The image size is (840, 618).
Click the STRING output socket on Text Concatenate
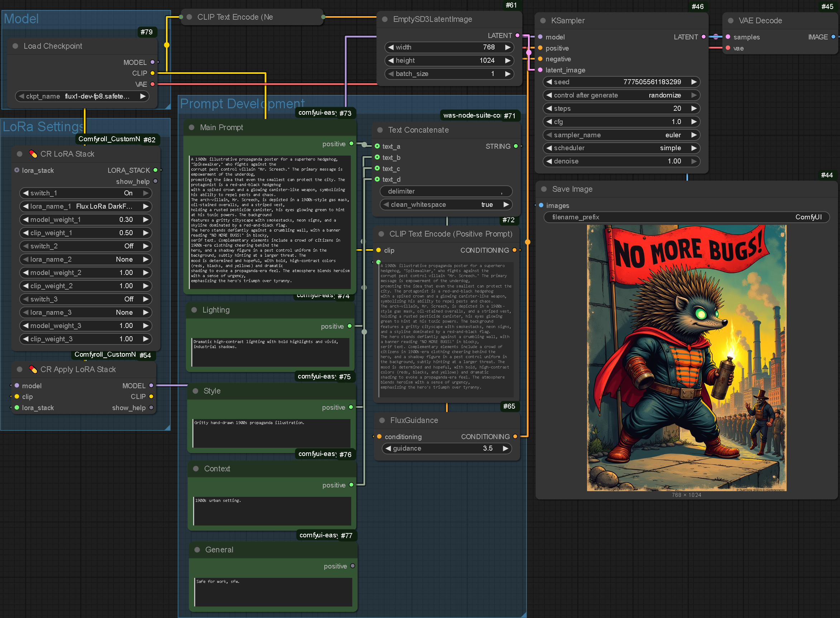(516, 146)
